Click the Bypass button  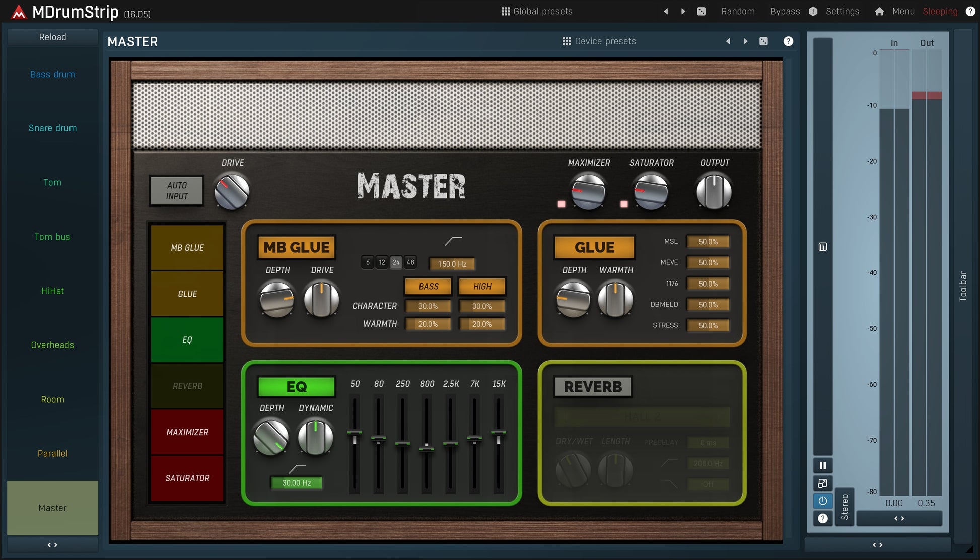click(x=785, y=11)
